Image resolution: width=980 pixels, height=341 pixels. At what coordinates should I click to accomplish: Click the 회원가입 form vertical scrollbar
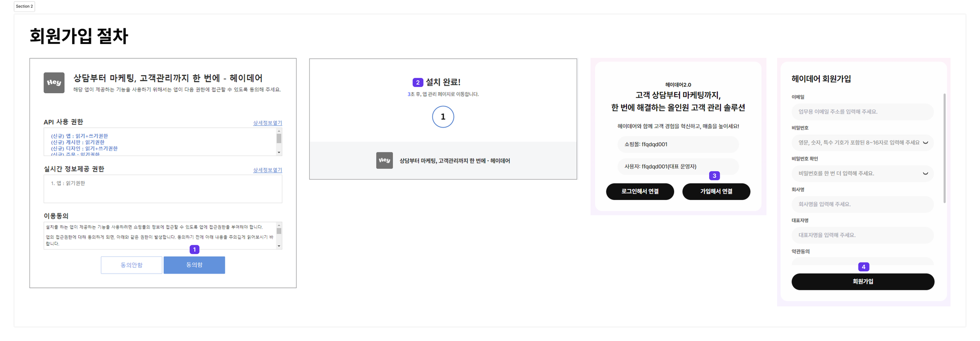(944, 148)
